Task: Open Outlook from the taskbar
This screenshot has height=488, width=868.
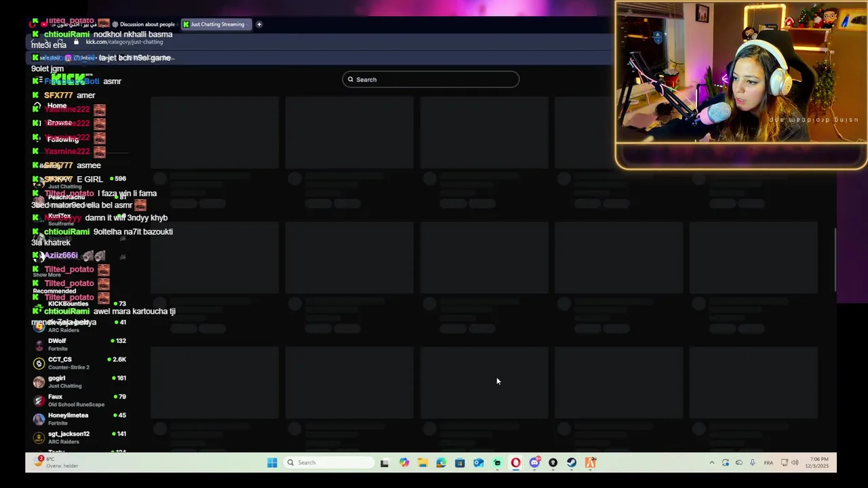Action: (478, 463)
